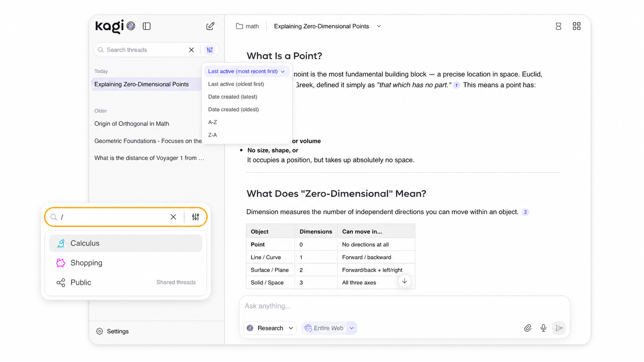This screenshot has height=362, width=644.
Task: Open Settings in the sidebar
Action: (x=112, y=331)
